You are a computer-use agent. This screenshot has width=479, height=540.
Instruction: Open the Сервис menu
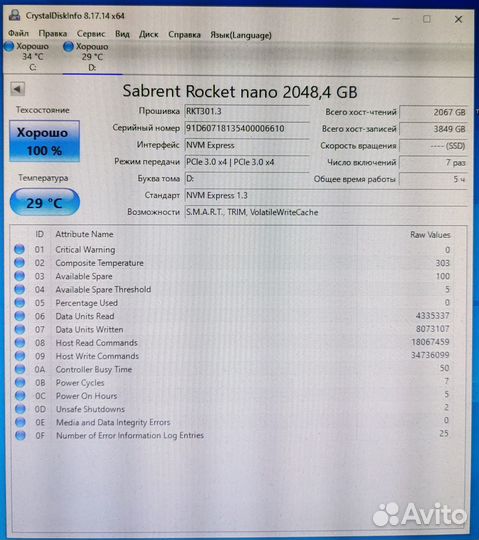pyautogui.click(x=91, y=34)
